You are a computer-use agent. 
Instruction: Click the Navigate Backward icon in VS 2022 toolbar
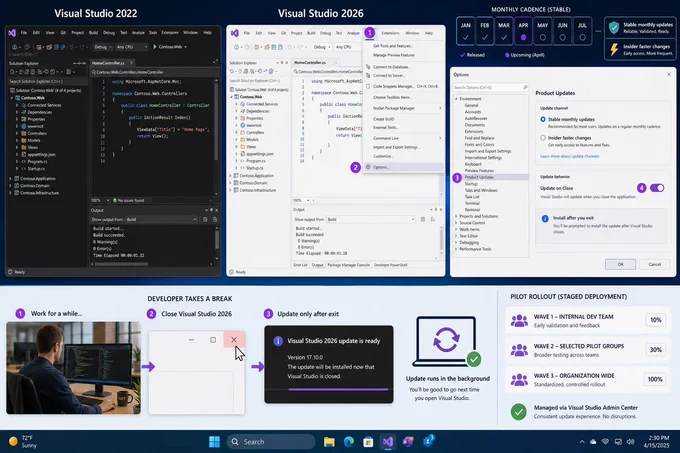pos(15,47)
